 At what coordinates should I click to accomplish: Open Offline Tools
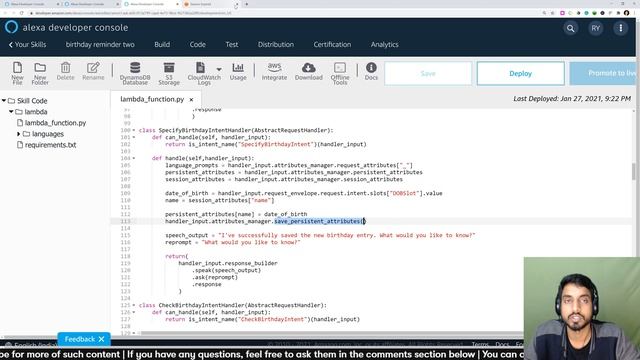coord(340,73)
